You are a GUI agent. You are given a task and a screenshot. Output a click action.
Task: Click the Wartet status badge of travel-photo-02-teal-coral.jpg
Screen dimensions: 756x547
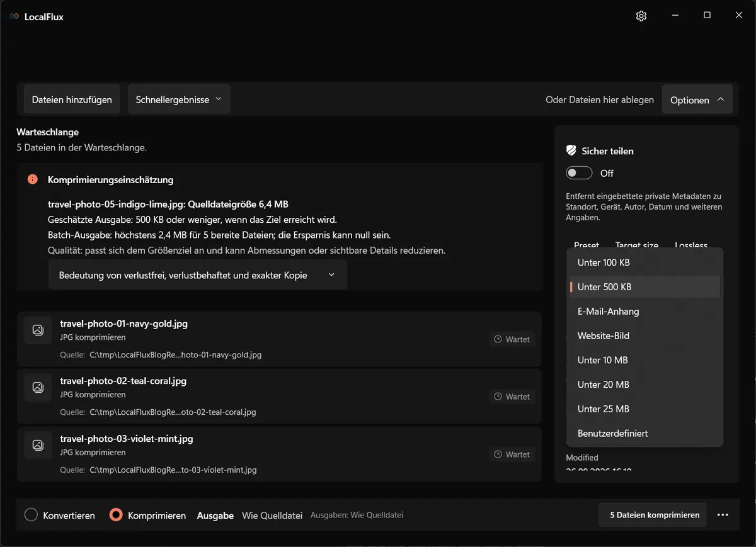[512, 397]
